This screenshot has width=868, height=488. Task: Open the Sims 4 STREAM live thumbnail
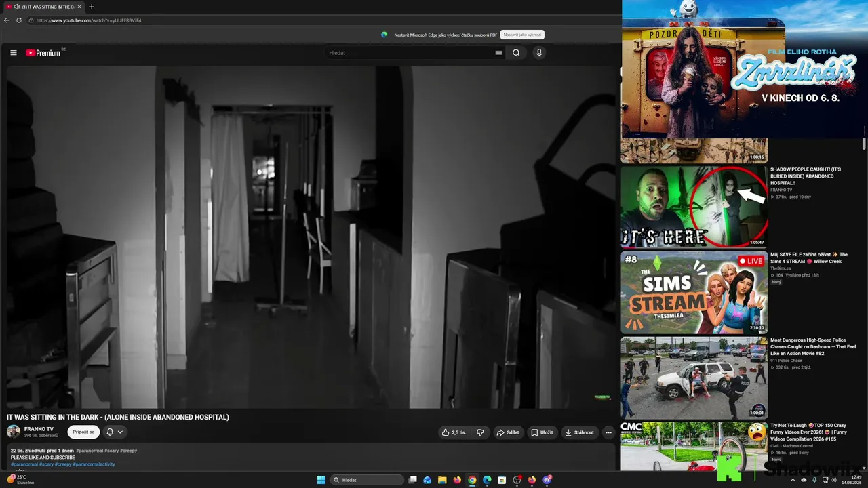pyautogui.click(x=694, y=292)
